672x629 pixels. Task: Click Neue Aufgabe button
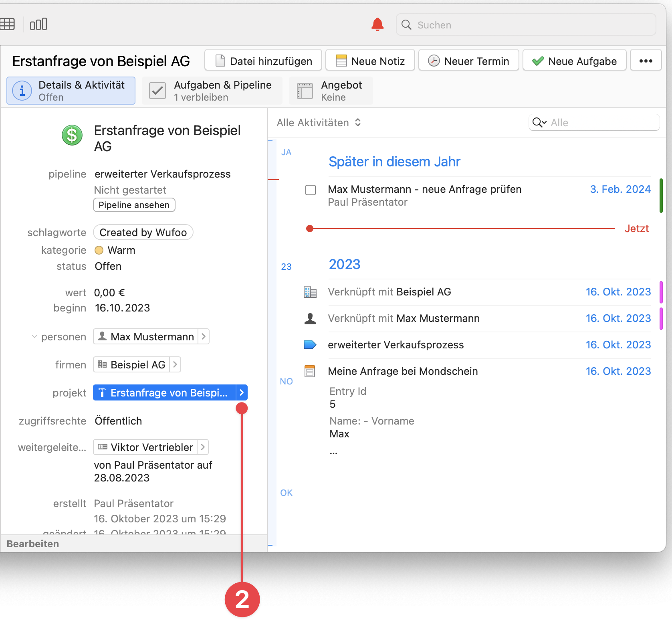574,61
